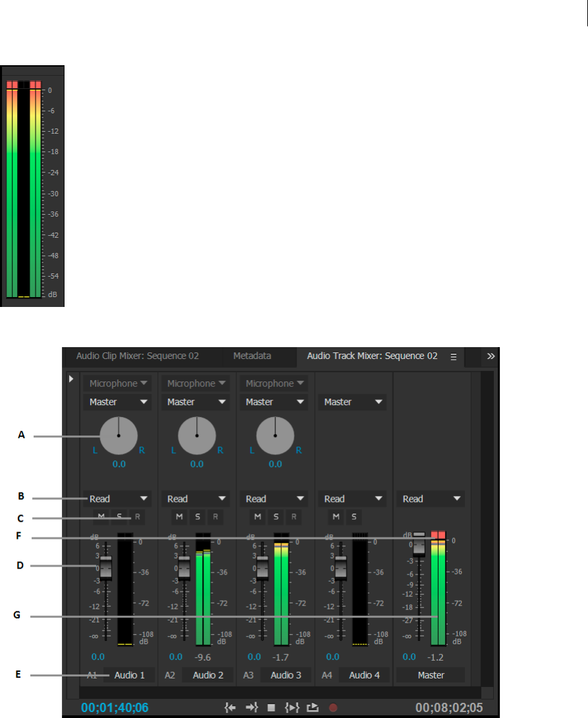588x718 pixels.
Task: Click Audio 2 pan knob
Action: tap(197, 435)
